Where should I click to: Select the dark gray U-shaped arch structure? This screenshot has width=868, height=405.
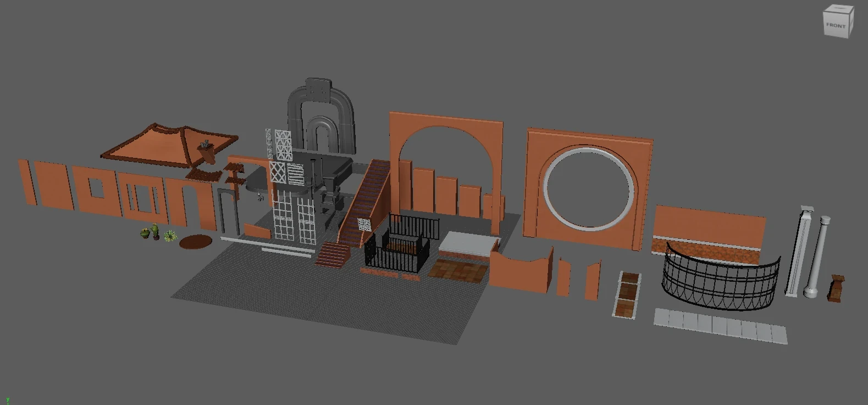click(x=320, y=116)
